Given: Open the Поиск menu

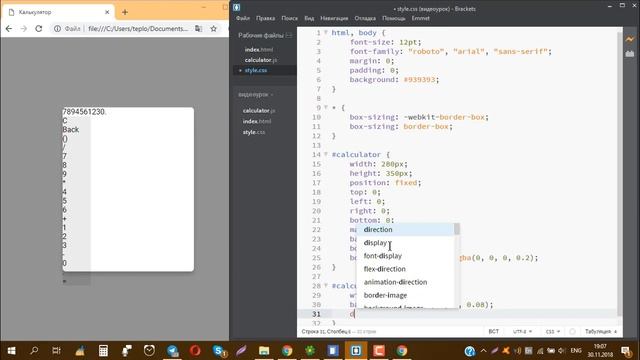Looking at the screenshot, I should pos(289,18).
